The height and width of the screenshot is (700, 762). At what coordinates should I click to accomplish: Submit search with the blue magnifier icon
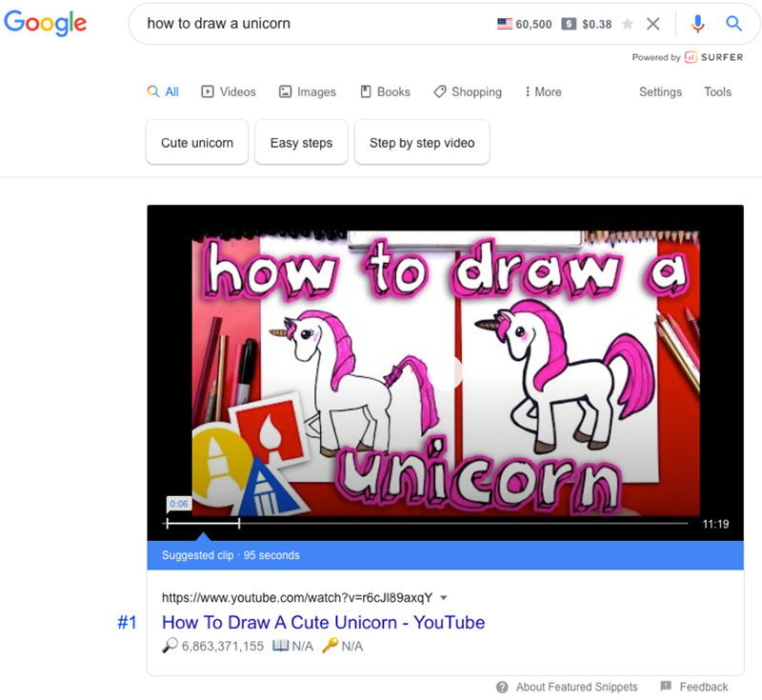[x=733, y=23]
